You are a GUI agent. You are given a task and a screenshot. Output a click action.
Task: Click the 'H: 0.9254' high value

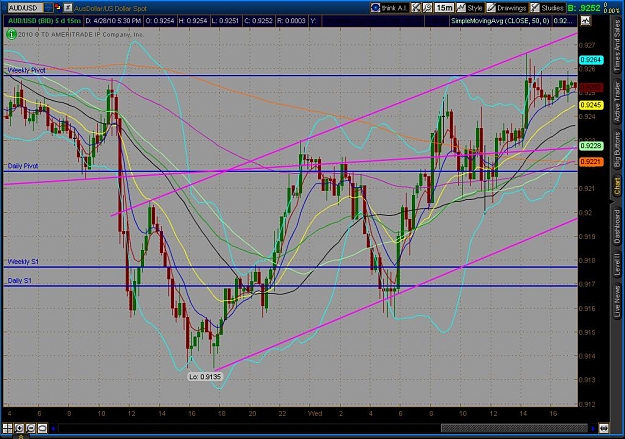(193, 21)
